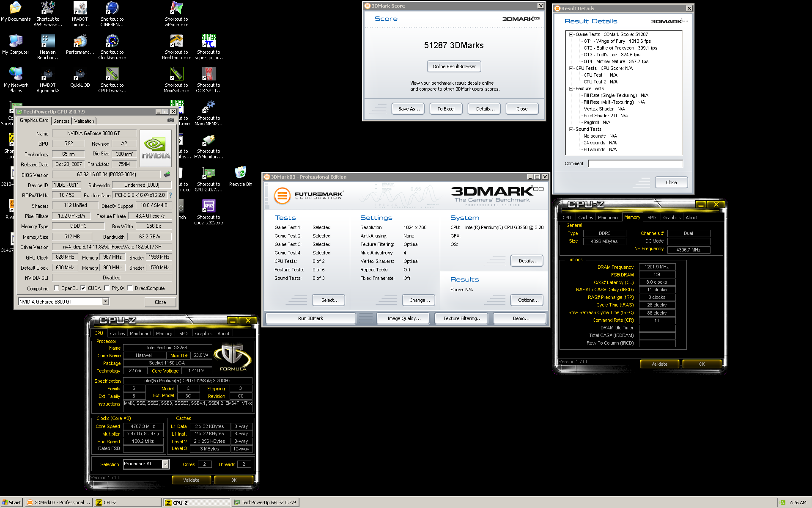The image size is (812, 508).
Task: Open HWBOT Unigine desktop icon
Action: click(80, 14)
